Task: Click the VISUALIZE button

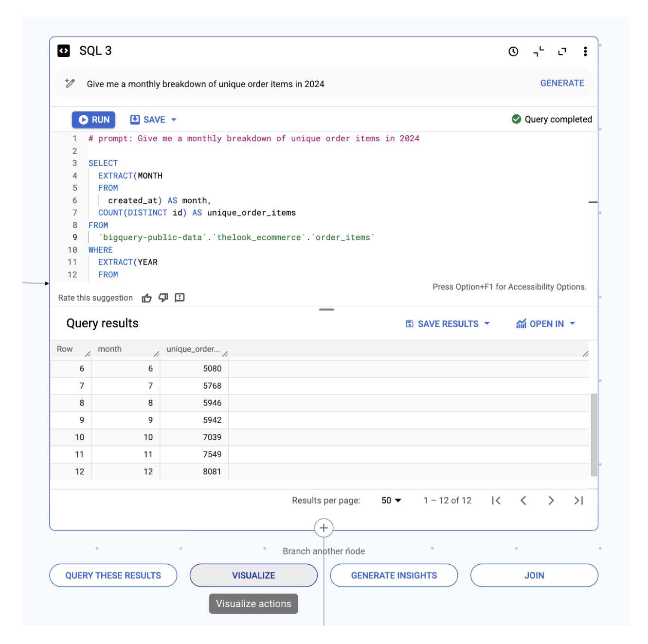Action: 253,575
